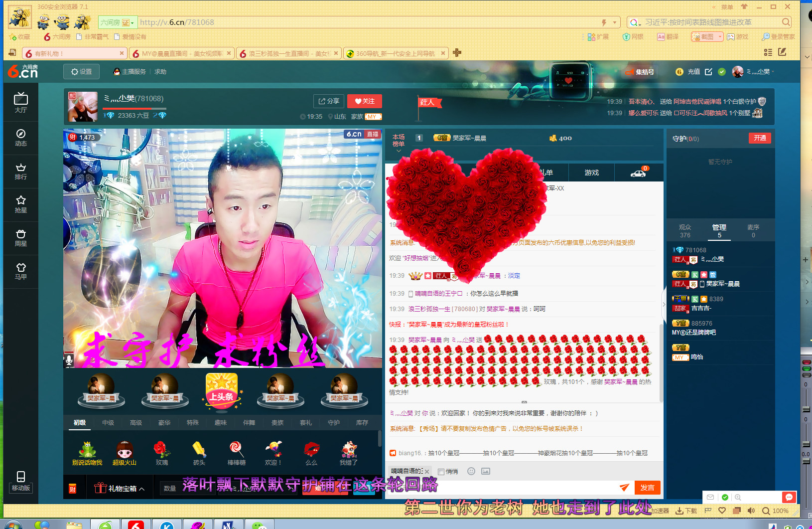
Task: Open the browser 截图 screenshot tool
Action: tap(703, 37)
